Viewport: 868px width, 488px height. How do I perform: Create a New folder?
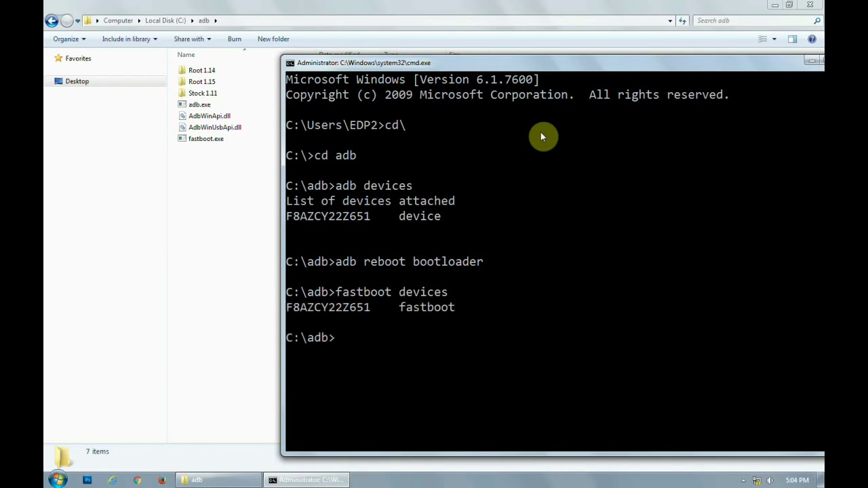pos(273,39)
